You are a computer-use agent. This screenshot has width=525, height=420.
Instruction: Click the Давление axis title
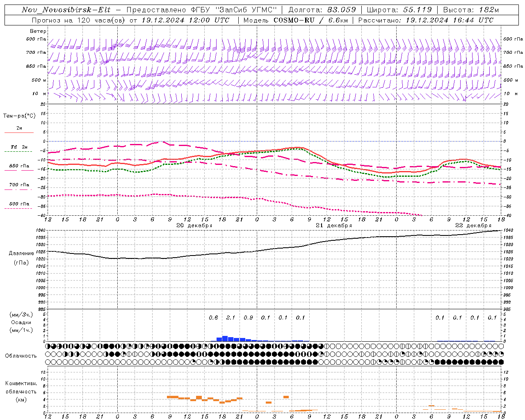[x=21, y=253]
